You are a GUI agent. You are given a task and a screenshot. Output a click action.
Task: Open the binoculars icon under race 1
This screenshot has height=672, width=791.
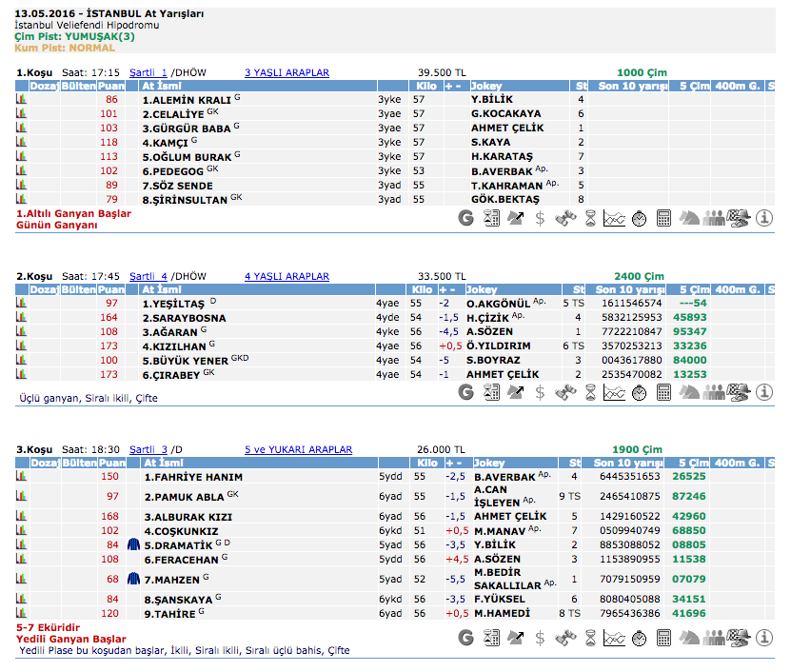pyautogui.click(x=564, y=218)
